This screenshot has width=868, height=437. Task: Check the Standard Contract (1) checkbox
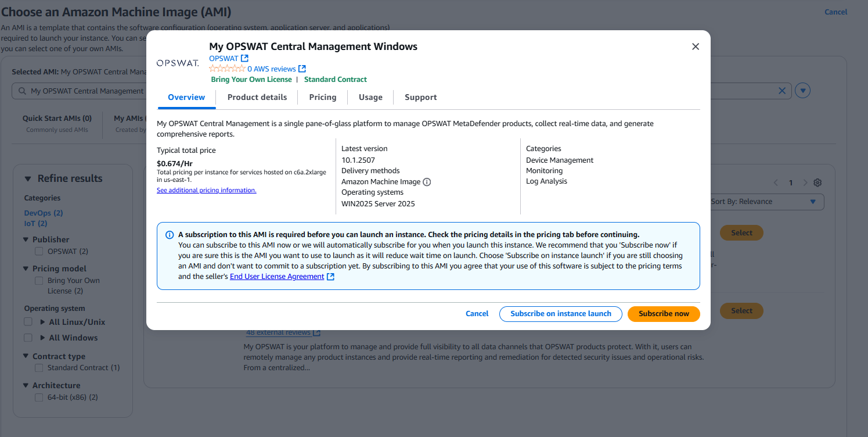pyautogui.click(x=39, y=368)
